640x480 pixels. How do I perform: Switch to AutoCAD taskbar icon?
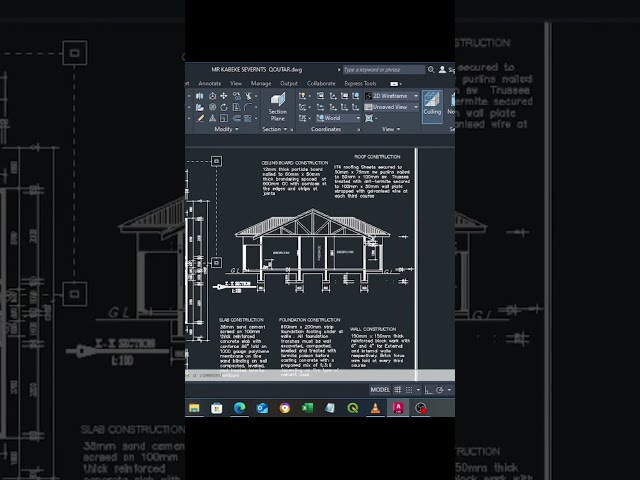[398, 408]
